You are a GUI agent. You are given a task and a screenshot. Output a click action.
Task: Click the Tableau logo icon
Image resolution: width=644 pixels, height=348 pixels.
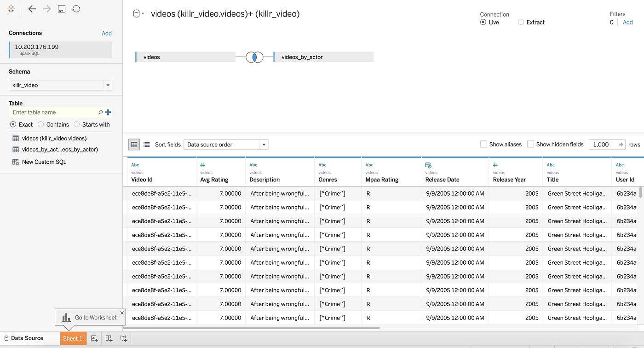[x=11, y=9]
